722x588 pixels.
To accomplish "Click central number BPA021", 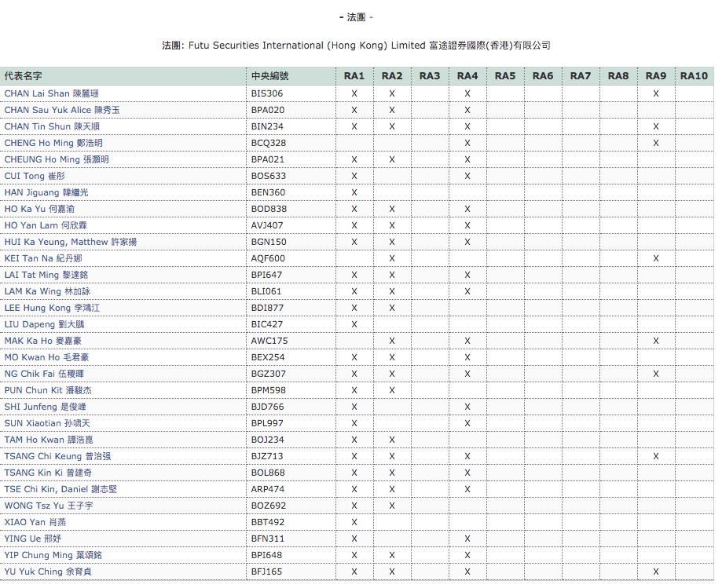I will pyautogui.click(x=268, y=159).
